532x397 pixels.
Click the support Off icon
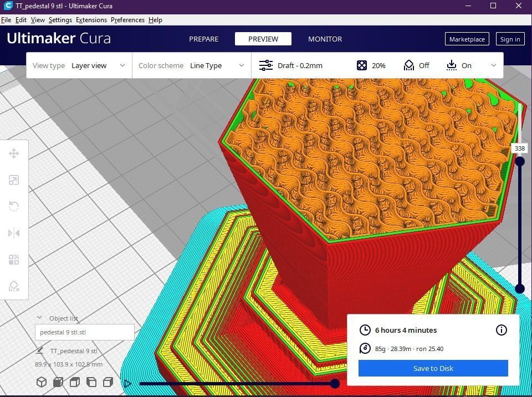coord(409,65)
